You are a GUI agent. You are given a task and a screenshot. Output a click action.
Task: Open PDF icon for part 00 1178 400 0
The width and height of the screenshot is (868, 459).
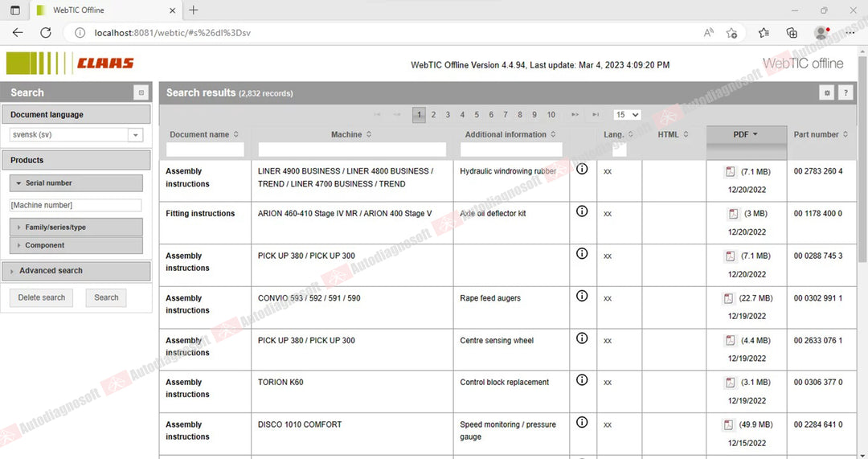click(x=733, y=214)
